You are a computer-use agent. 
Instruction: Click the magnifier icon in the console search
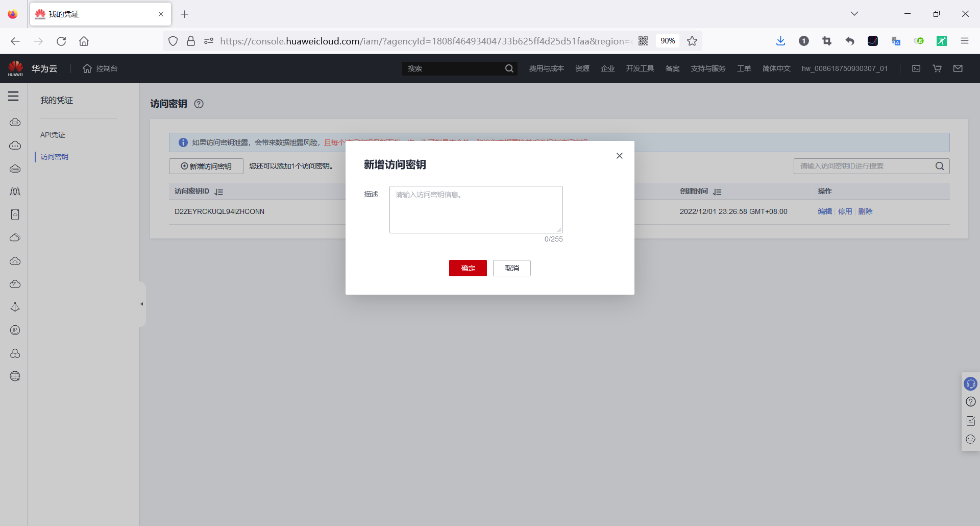tap(509, 68)
